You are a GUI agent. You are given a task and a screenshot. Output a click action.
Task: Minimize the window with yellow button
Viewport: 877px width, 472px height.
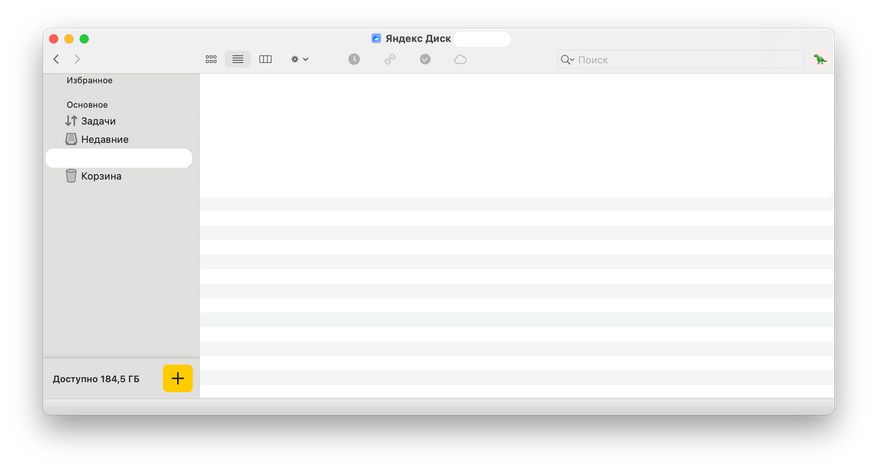point(69,39)
